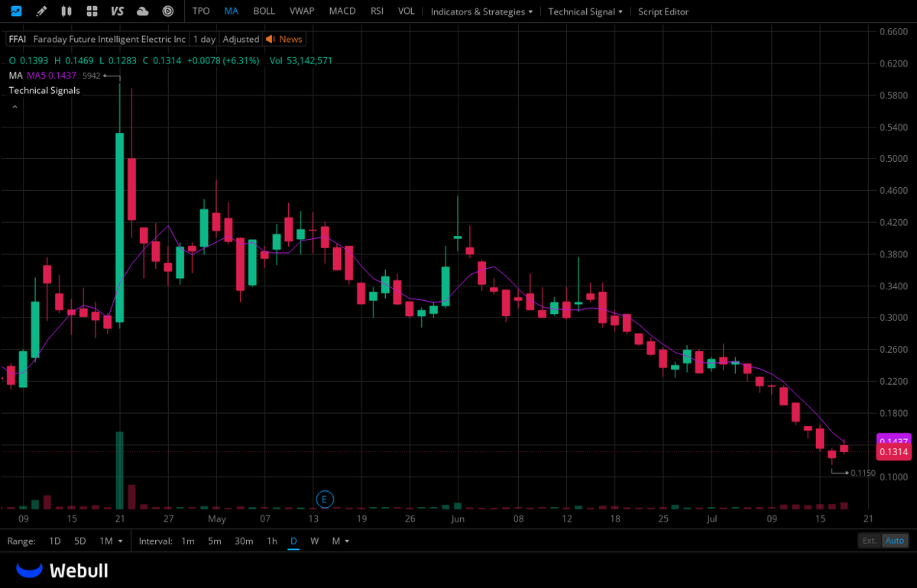Select the line chart icon in toolbar
The height and width of the screenshot is (588, 917).
tap(16, 11)
